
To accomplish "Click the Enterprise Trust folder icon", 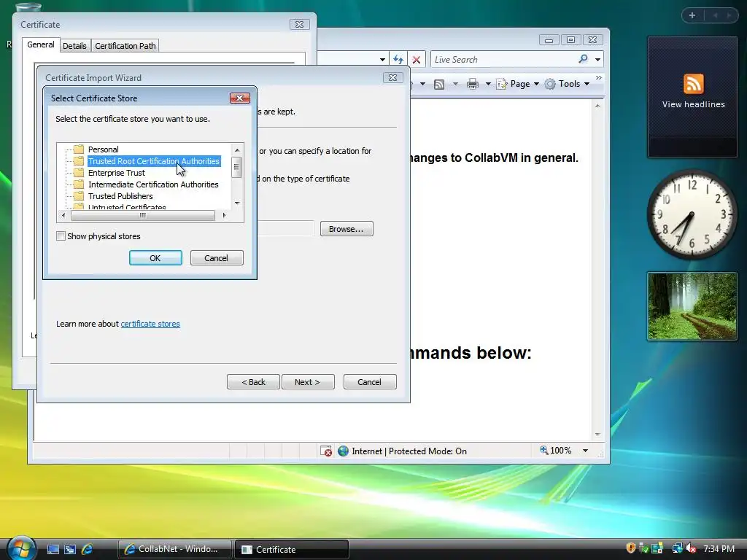I will pos(79,172).
